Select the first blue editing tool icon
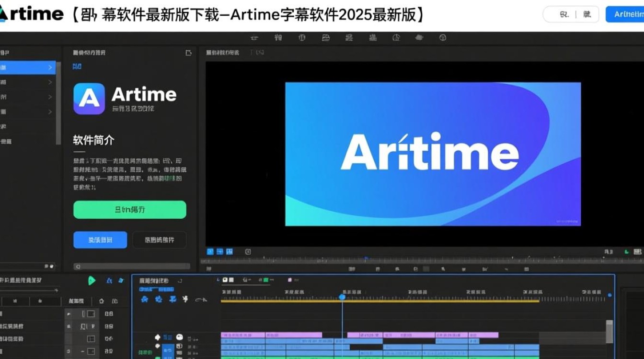This screenshot has height=359, width=644. [144, 301]
